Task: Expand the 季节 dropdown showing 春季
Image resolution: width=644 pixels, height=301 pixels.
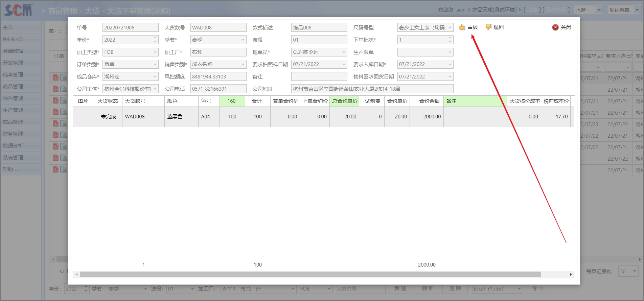Action: (243, 40)
